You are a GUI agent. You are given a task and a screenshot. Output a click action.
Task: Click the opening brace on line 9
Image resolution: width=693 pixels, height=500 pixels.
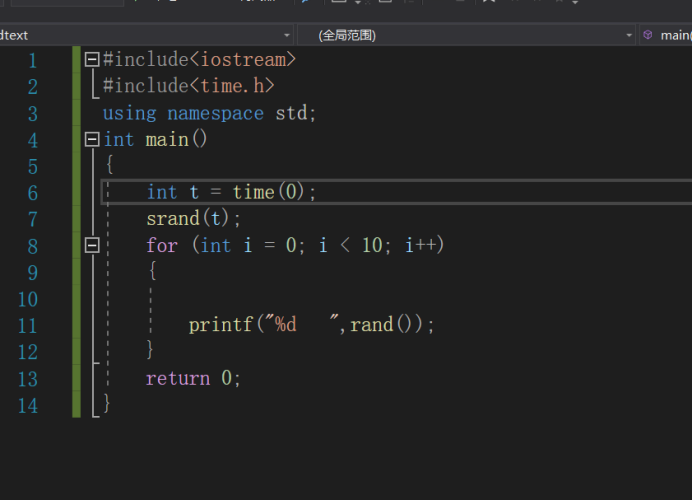tap(152, 271)
